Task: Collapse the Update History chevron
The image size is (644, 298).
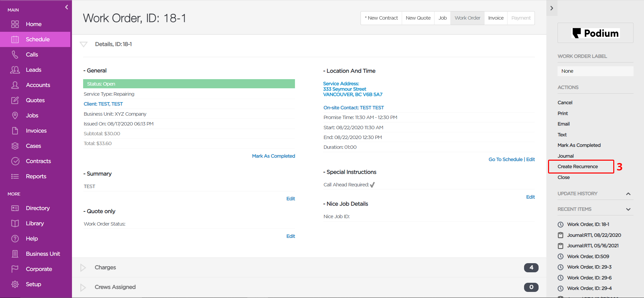Action: (628, 194)
